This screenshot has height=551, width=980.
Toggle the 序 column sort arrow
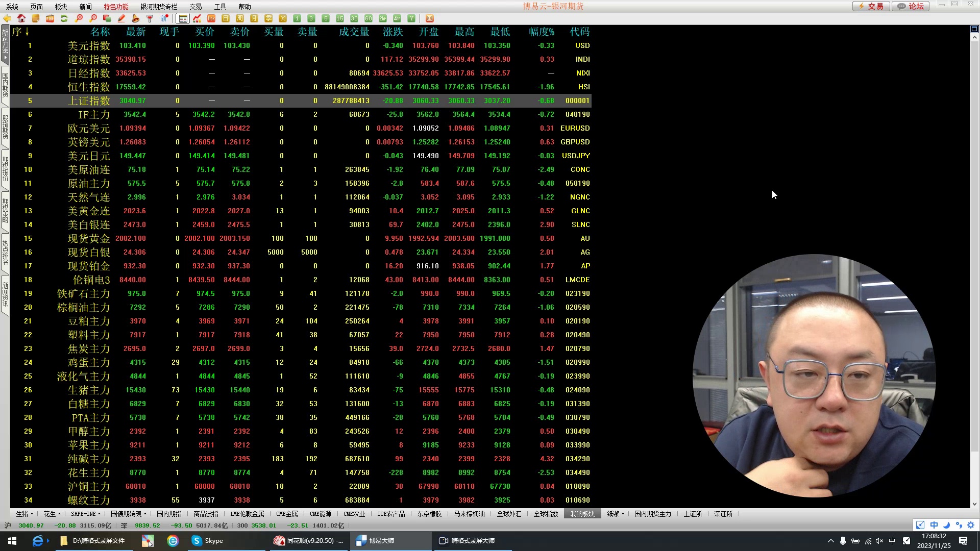click(x=27, y=32)
